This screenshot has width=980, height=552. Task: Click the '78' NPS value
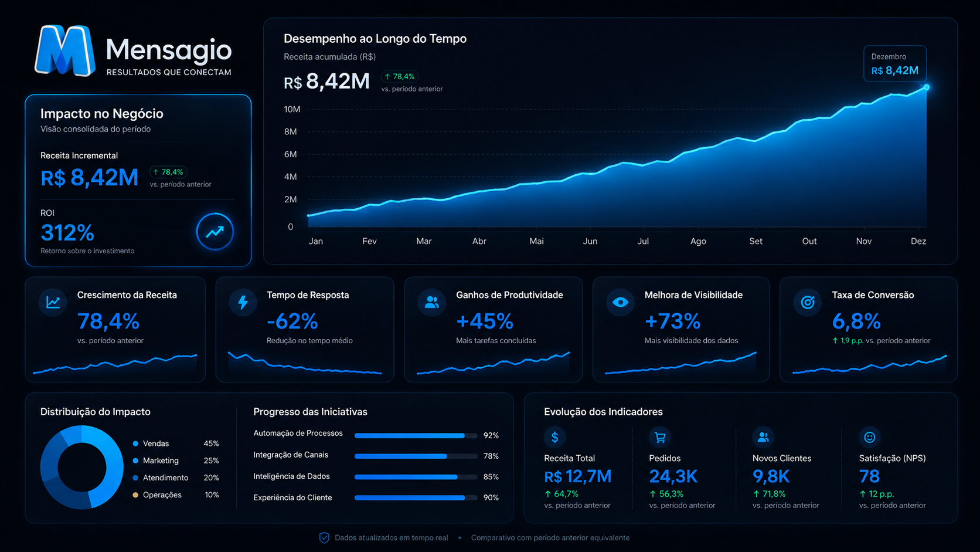tap(870, 476)
